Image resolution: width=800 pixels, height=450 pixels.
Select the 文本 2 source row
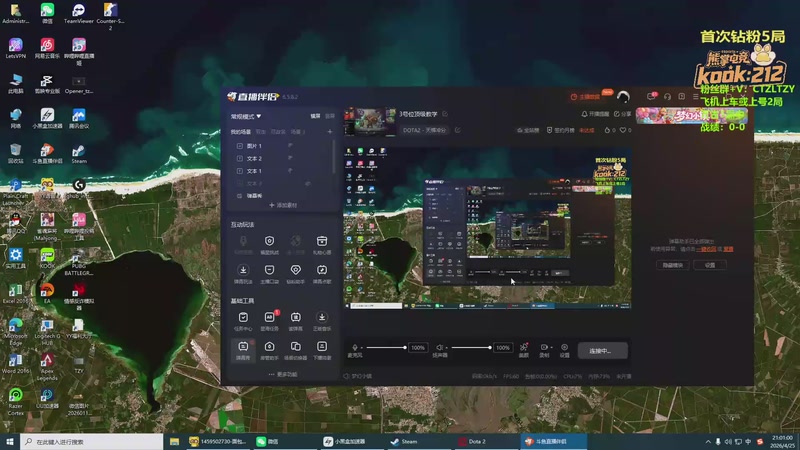[281, 159]
